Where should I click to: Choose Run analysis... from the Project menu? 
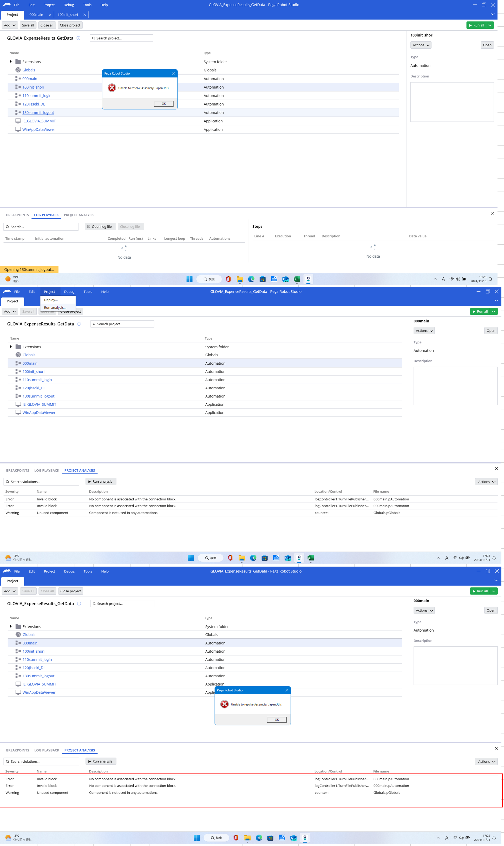click(55, 307)
